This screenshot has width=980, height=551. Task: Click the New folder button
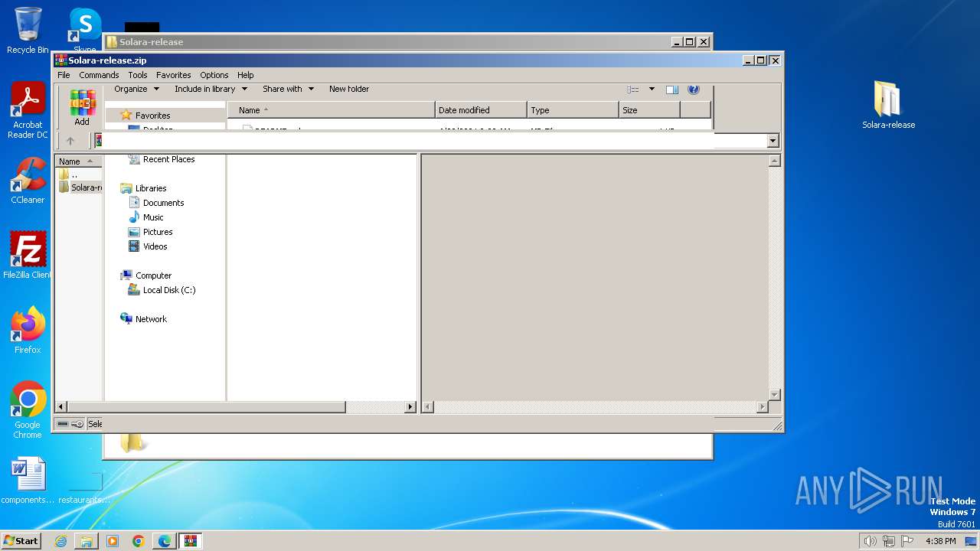(x=349, y=89)
